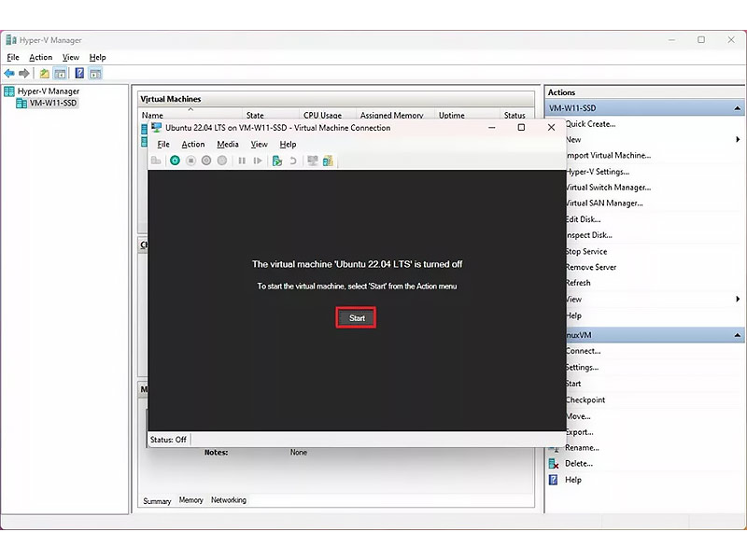Click the Help question mark toolbar icon
This screenshot has width=747, height=560.
(79, 74)
